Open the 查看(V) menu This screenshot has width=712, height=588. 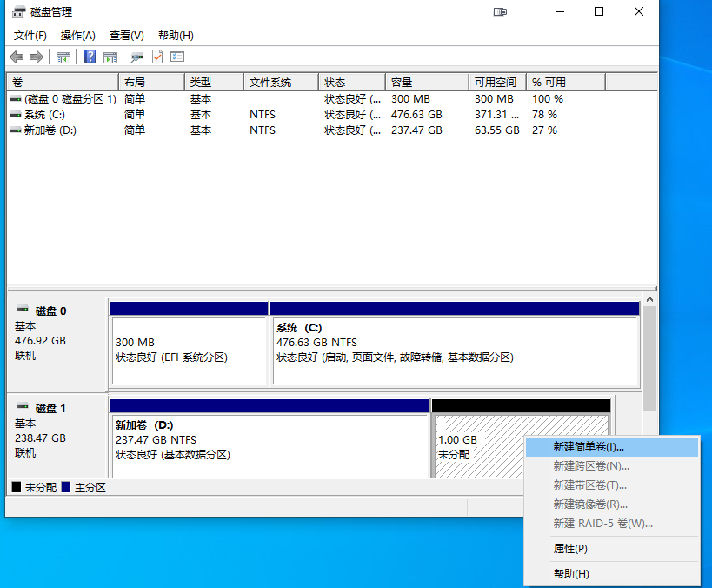click(127, 36)
